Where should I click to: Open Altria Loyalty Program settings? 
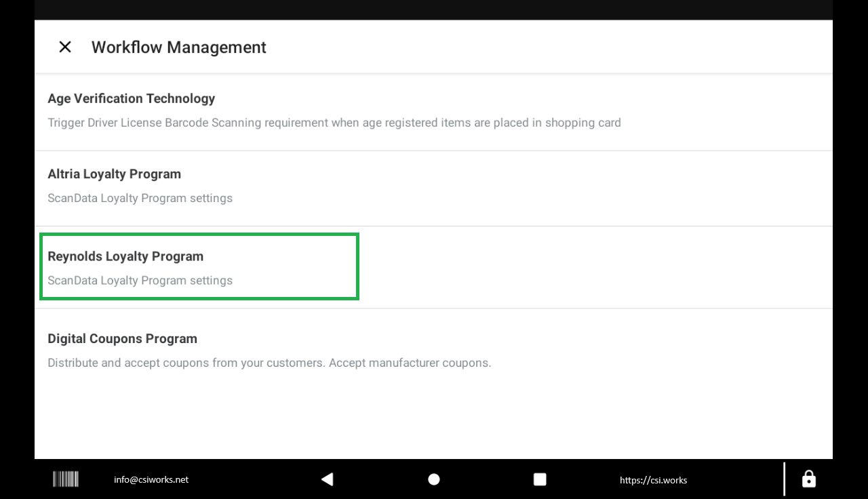pyautogui.click(x=433, y=188)
